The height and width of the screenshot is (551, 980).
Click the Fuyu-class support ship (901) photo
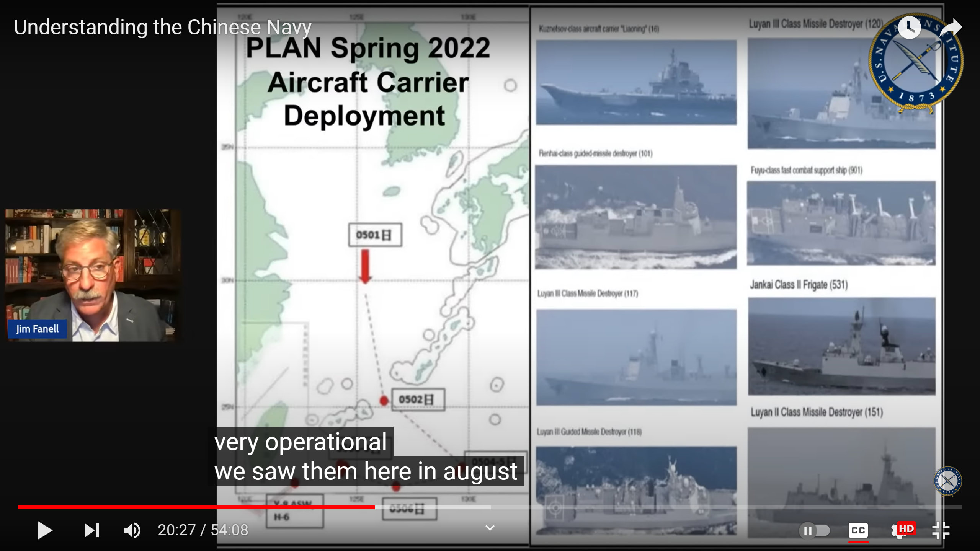pos(841,223)
